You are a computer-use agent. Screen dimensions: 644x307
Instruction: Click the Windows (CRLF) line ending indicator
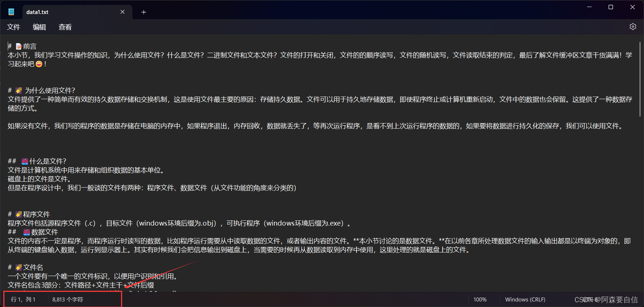[525, 300]
